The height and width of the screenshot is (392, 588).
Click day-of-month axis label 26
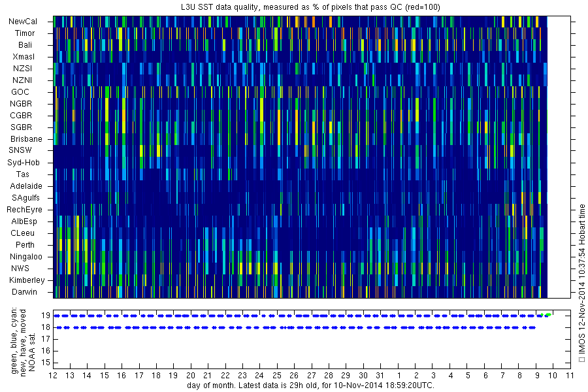(294, 376)
